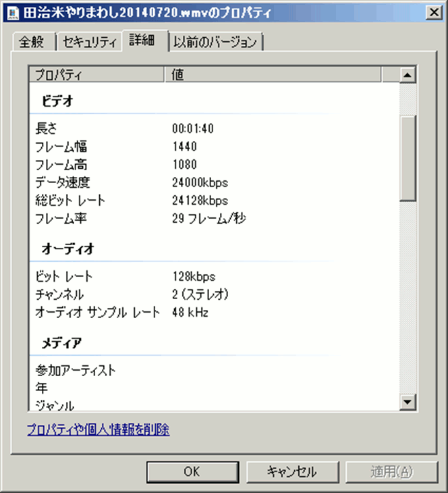Screen dimensions: 448x493
Task: Select the 詳細 tab
Action: point(145,41)
